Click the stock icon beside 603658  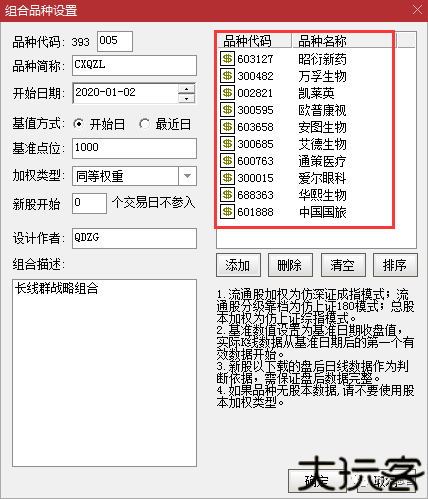pyautogui.click(x=227, y=127)
